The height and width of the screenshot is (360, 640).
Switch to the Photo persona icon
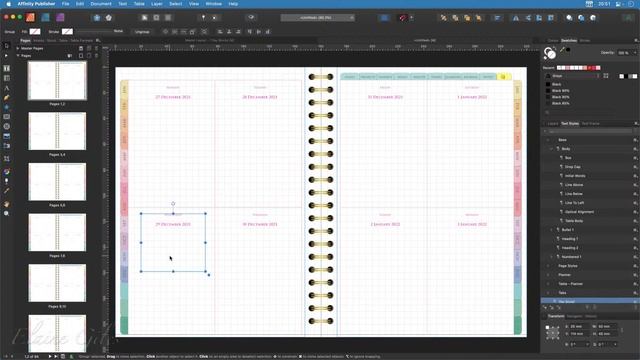(60, 18)
